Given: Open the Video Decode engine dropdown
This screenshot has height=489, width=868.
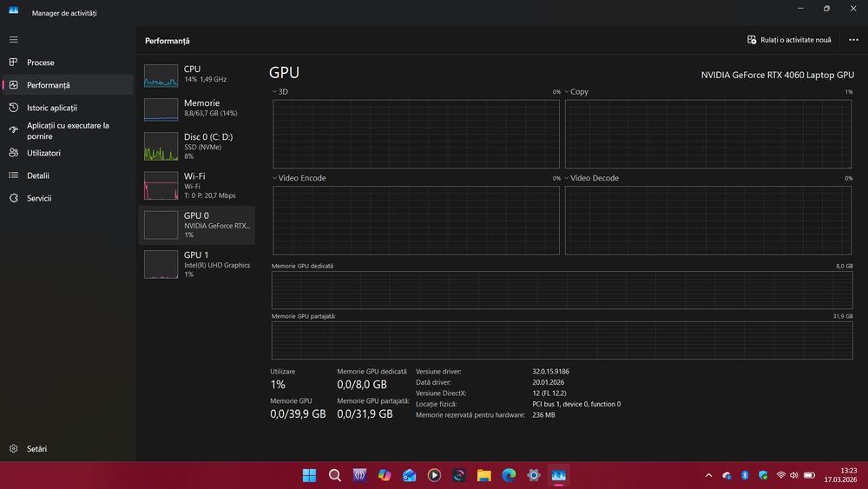Looking at the screenshot, I should 591,178.
